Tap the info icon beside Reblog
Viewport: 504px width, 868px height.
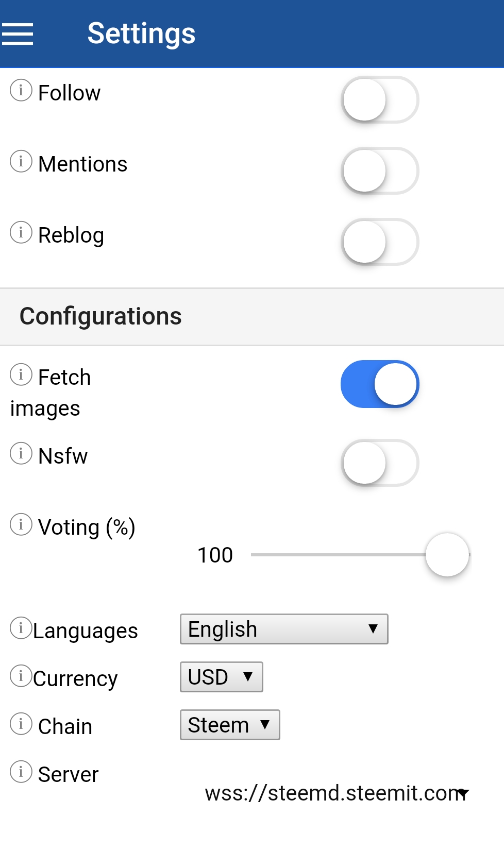coord(21,233)
